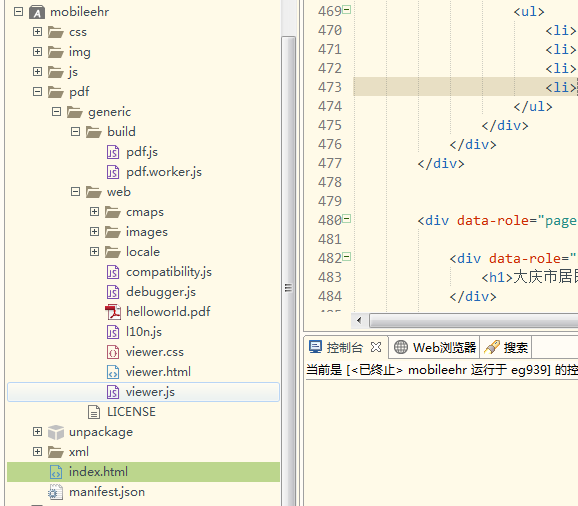Click the build folder icon
Viewport: 578px width, 506px height.
94,132
